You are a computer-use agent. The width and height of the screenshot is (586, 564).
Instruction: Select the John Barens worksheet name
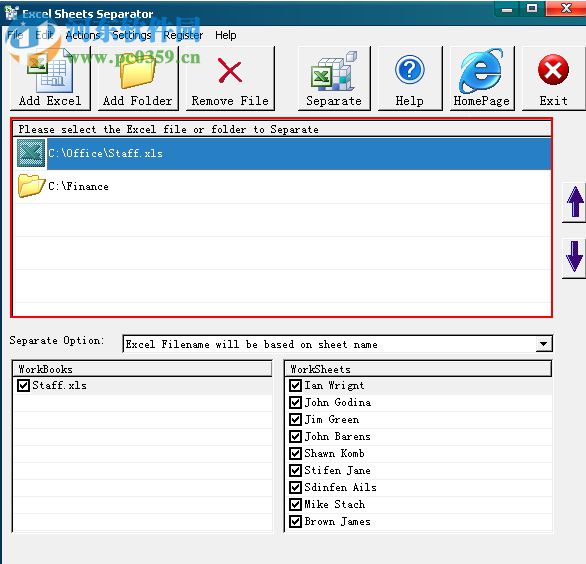coord(337,436)
